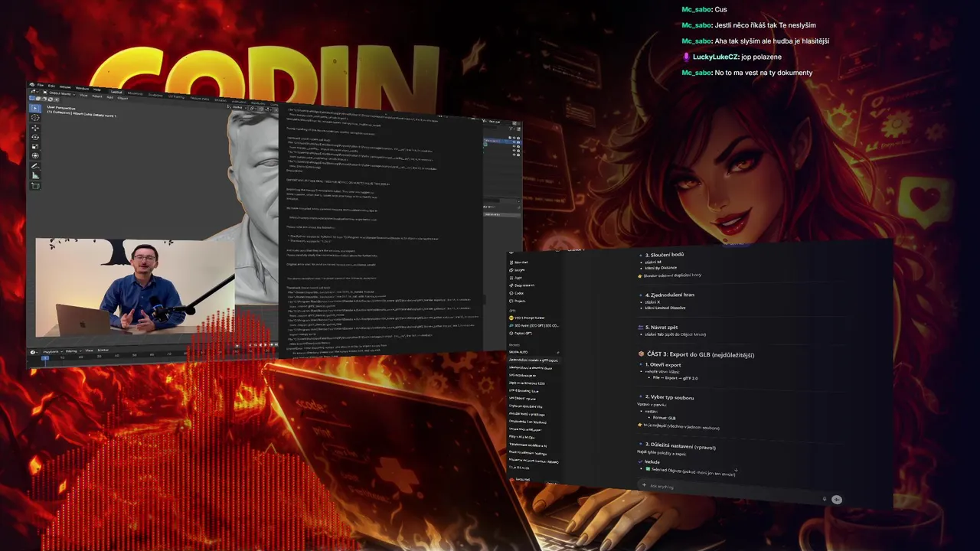The height and width of the screenshot is (551, 980).
Task: Open the viewport Add menu in Blender
Action: pyautogui.click(x=109, y=97)
